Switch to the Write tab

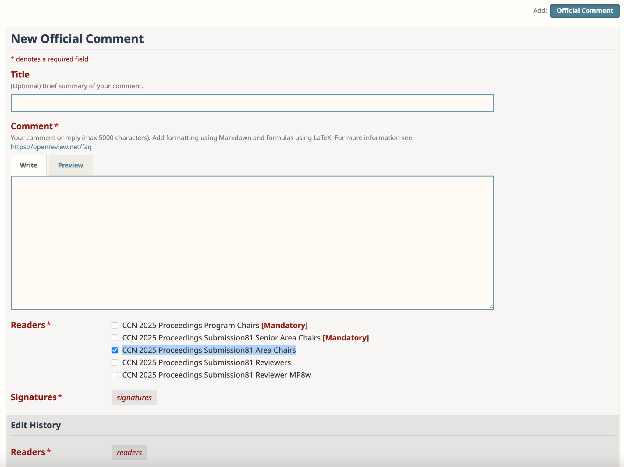click(29, 165)
